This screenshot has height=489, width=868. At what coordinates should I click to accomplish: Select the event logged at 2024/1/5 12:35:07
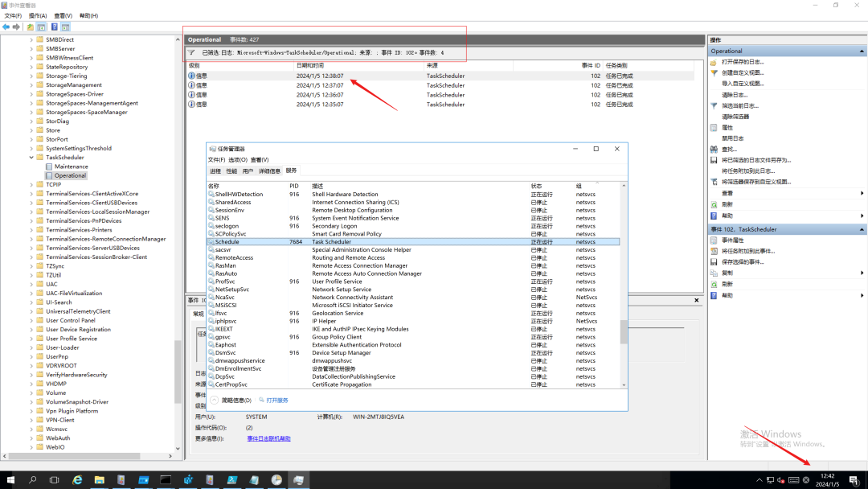(x=440, y=104)
